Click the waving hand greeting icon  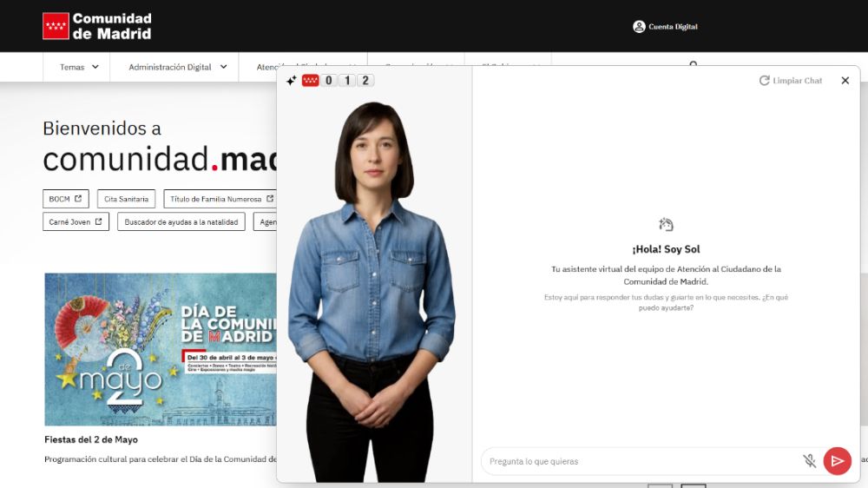[x=666, y=225]
